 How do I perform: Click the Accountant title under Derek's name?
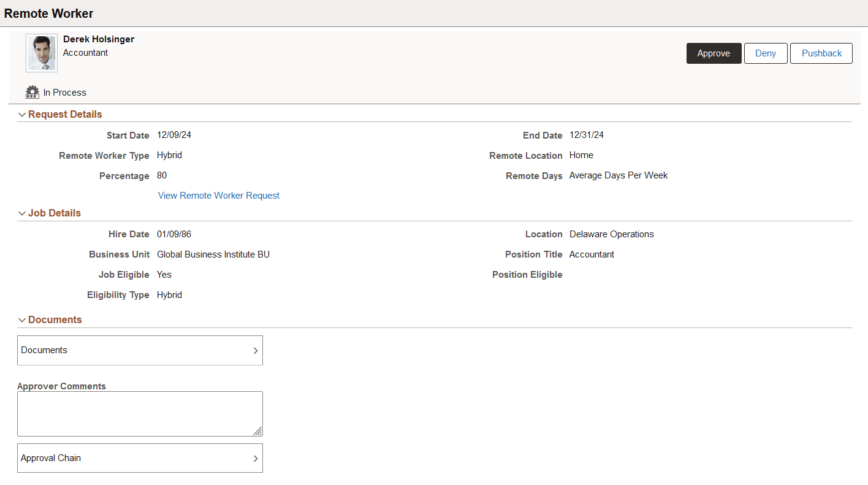pyautogui.click(x=85, y=53)
